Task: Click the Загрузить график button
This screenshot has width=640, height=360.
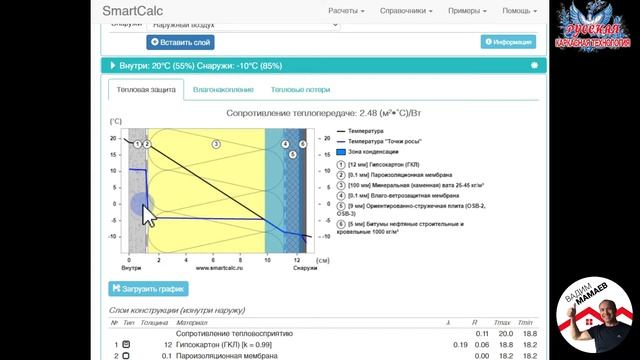Action: tap(148, 289)
